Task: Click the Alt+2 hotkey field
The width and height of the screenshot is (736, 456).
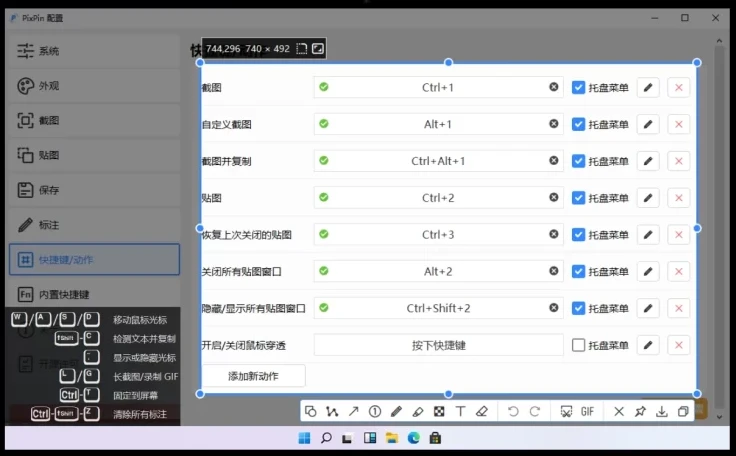Action: pyautogui.click(x=438, y=271)
